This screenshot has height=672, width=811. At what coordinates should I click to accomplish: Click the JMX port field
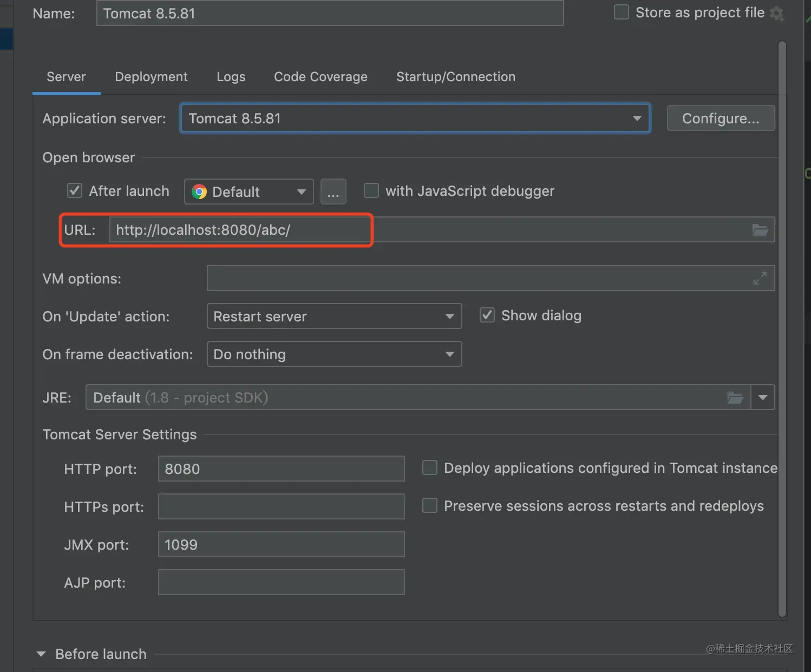click(281, 544)
